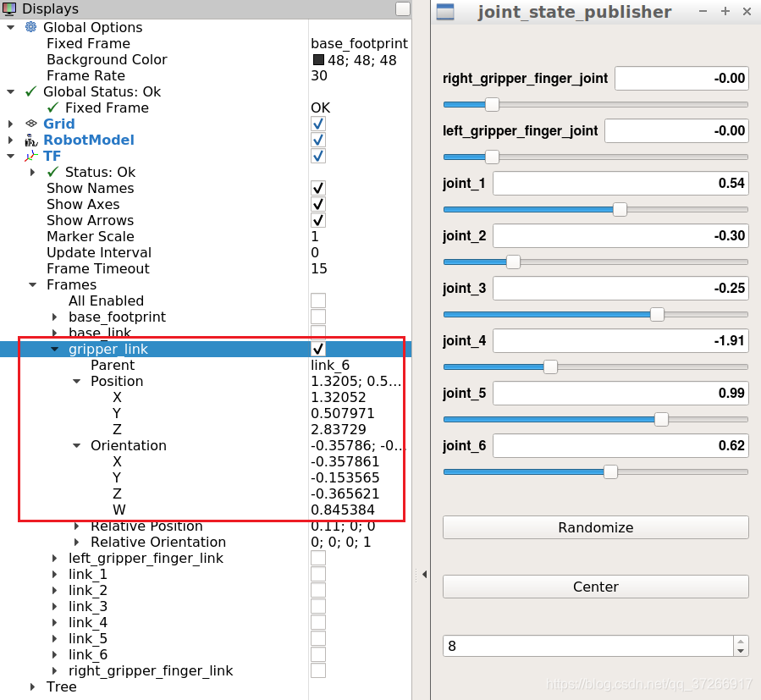Uncheck the Show Names checkbox
The image size is (761, 700).
318,188
